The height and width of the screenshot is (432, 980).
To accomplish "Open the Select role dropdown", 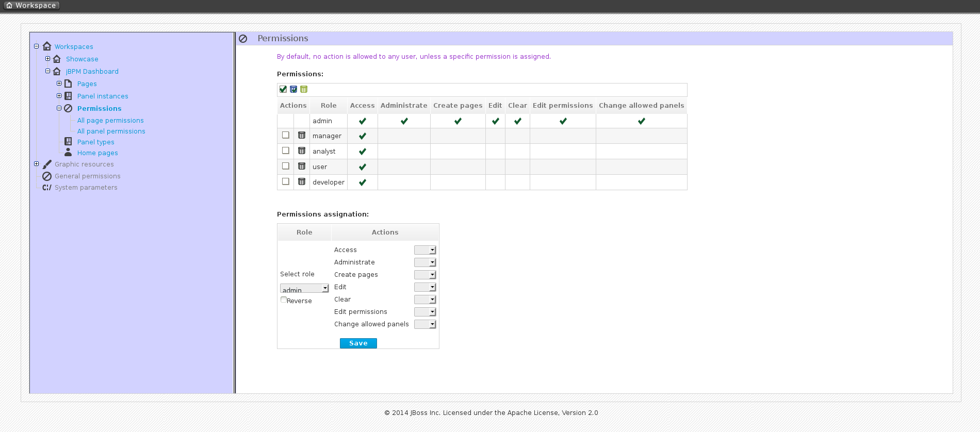I will (x=304, y=289).
